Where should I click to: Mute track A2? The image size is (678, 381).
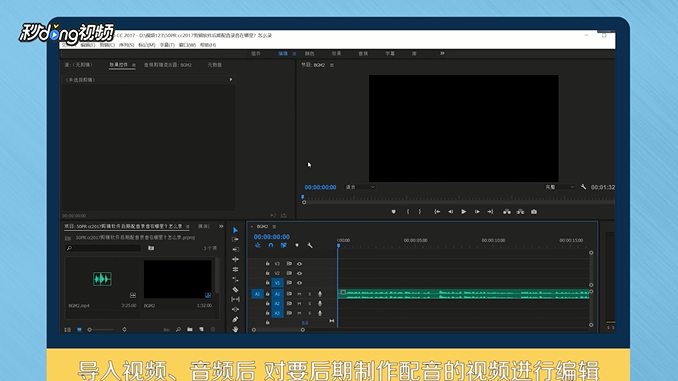point(299,304)
